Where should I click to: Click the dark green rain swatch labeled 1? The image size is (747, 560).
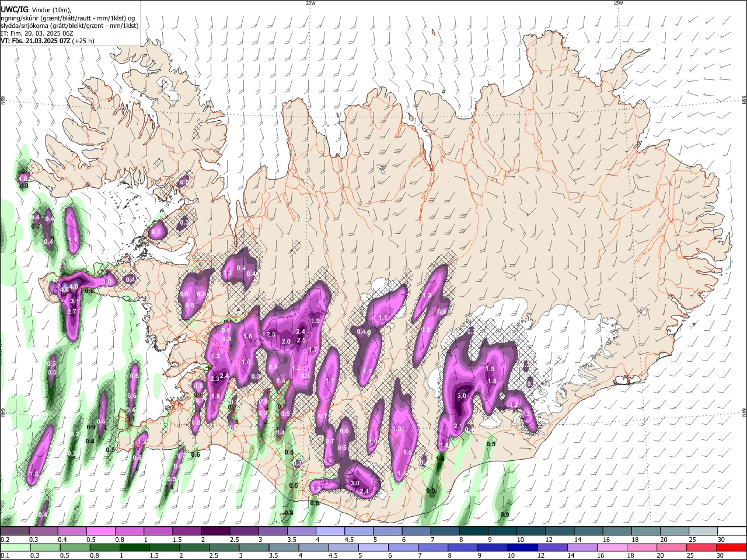coord(135,547)
